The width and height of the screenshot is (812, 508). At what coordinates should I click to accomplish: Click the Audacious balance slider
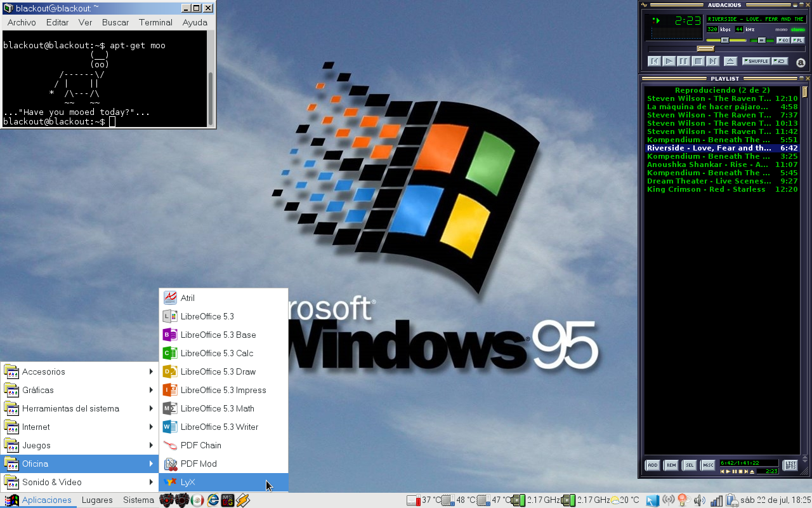pyautogui.click(x=762, y=40)
